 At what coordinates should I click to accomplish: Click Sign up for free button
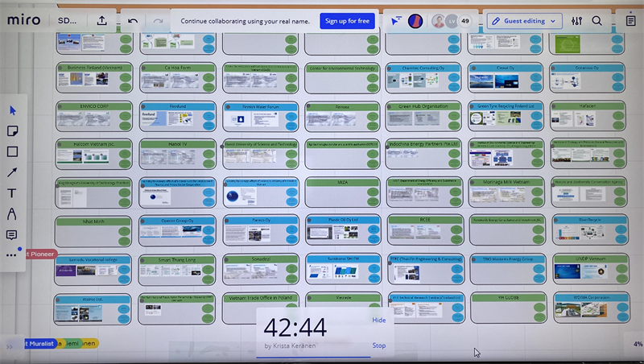pos(347,21)
